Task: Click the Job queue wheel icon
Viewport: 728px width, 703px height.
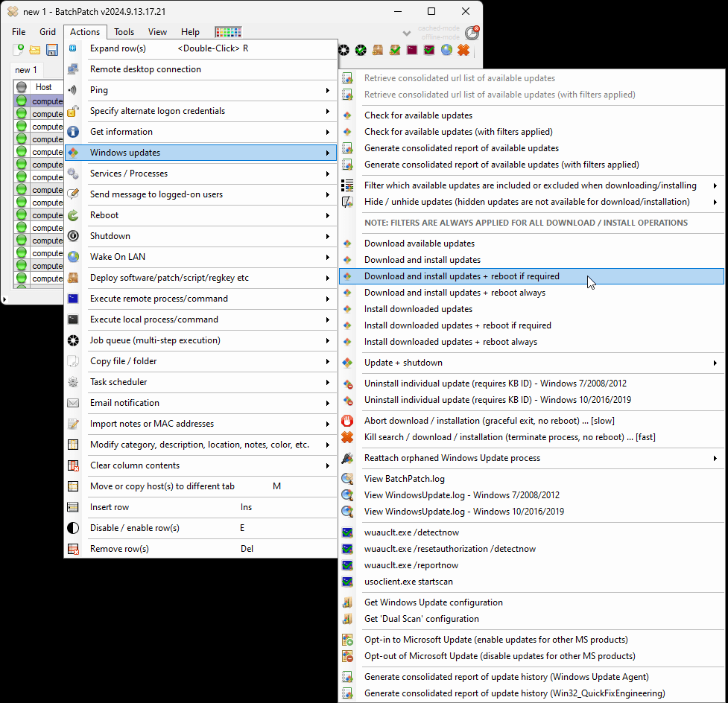Action: [x=73, y=340]
